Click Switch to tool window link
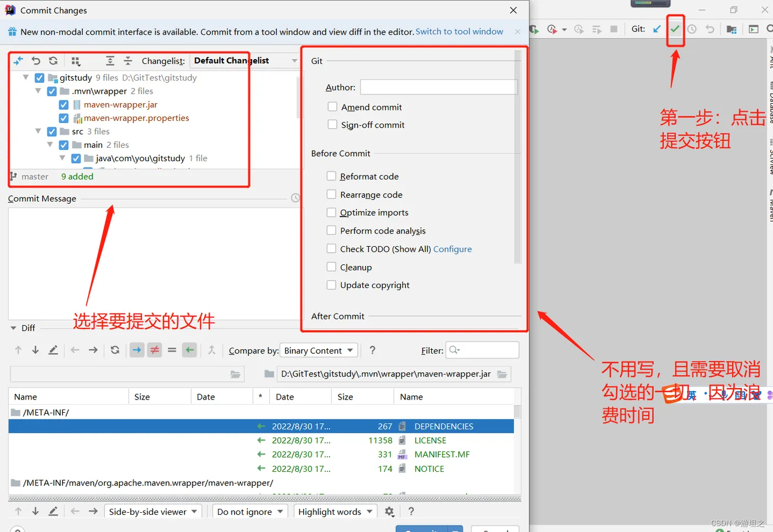The width and height of the screenshot is (773, 532). 459,31
